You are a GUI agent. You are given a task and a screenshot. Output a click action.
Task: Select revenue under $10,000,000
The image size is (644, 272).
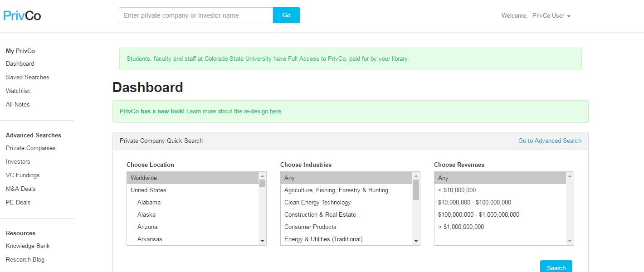pyautogui.click(x=500, y=190)
